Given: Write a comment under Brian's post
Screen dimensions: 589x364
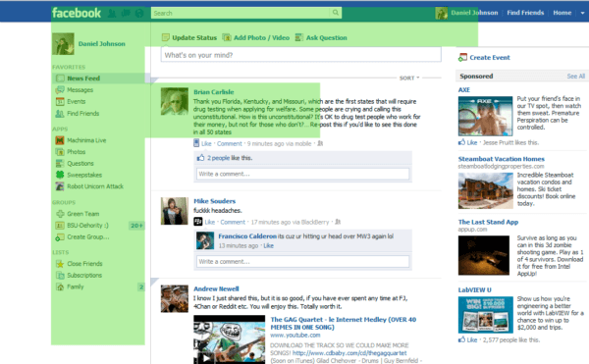Looking at the screenshot, I should point(302,174).
